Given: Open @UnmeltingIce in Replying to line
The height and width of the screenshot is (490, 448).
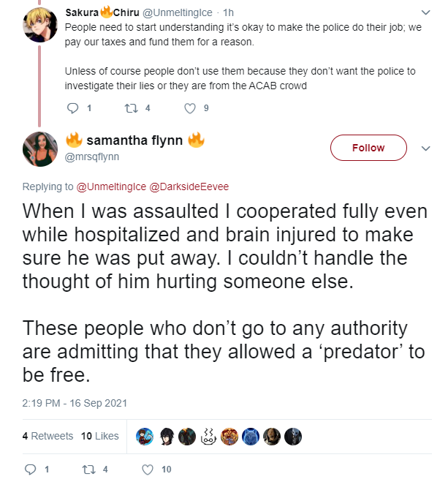Looking at the screenshot, I should tap(111, 186).
